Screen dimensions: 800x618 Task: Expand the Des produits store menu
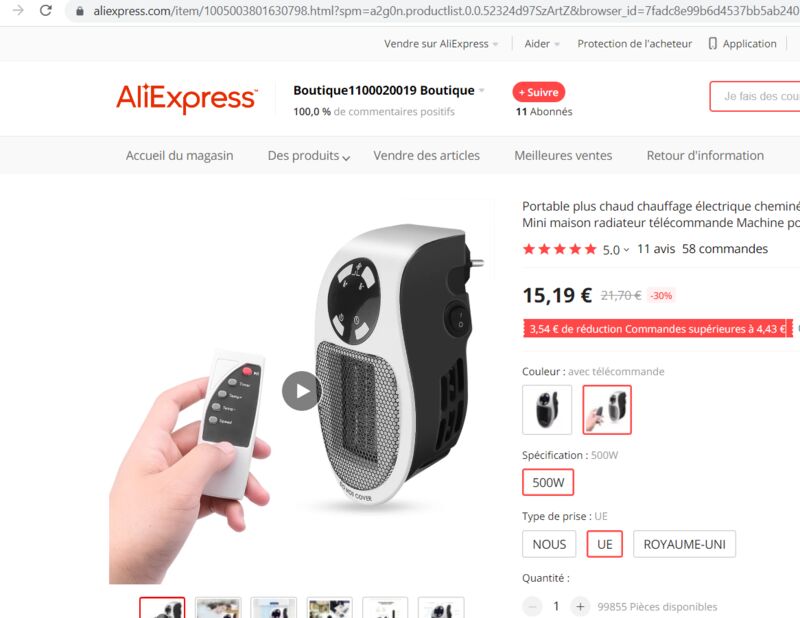point(309,156)
